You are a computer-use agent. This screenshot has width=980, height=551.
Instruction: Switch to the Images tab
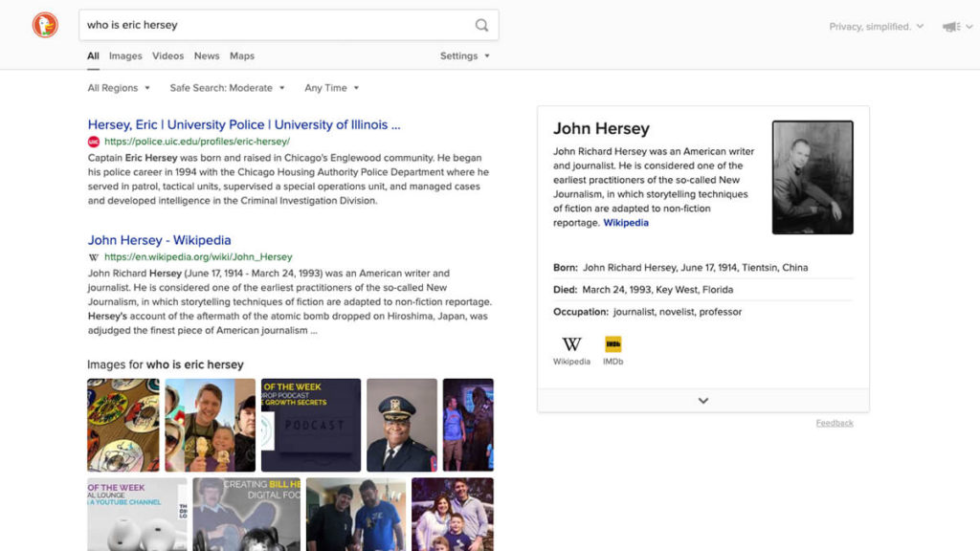tap(125, 56)
